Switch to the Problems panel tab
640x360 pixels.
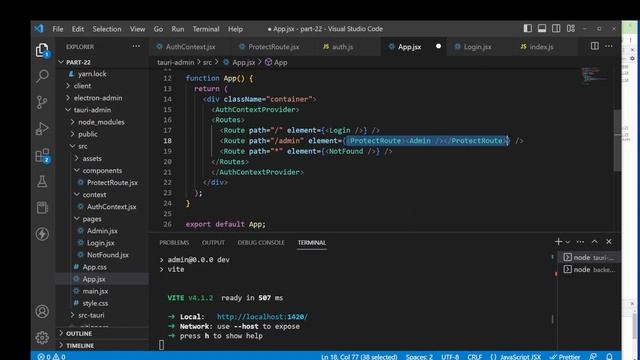coord(174,242)
